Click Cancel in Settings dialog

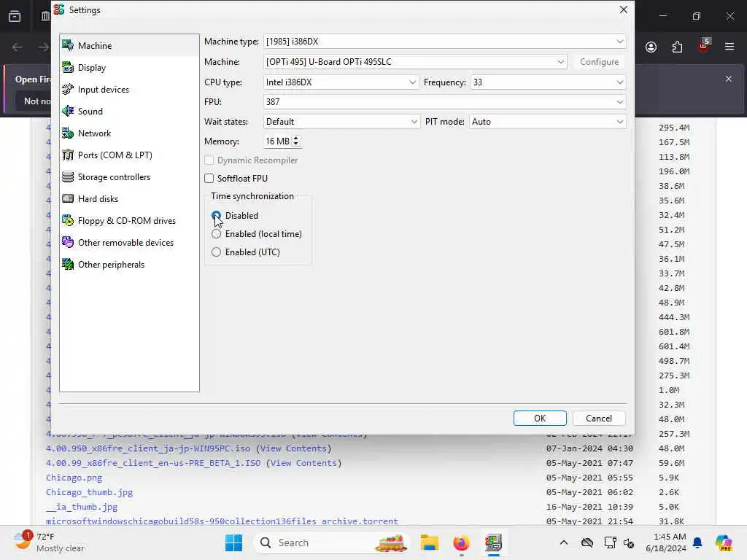click(x=599, y=418)
